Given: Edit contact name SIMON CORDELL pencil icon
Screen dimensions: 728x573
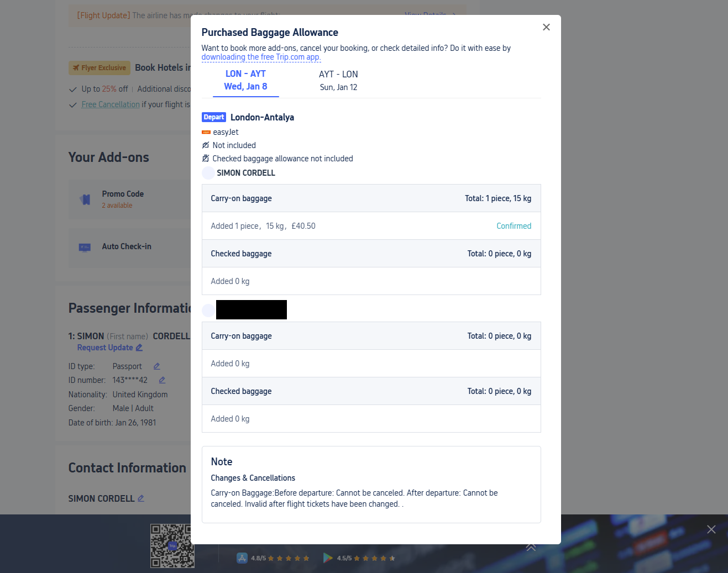Looking at the screenshot, I should click(x=141, y=498).
